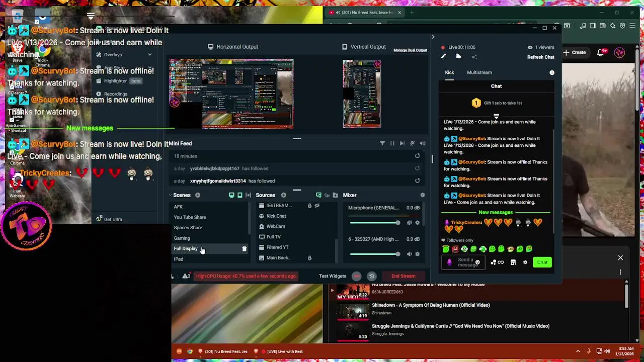Mute the 6 - 32S327 audio channel
This screenshot has height=362, width=644.
[409, 254]
